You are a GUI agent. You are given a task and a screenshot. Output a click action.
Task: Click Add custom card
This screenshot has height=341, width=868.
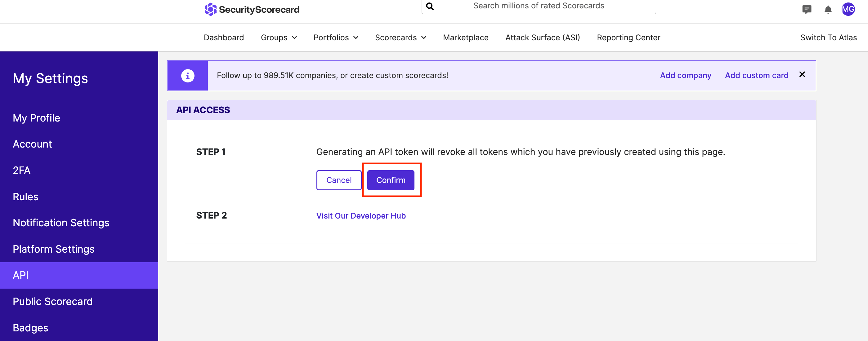[756, 75]
